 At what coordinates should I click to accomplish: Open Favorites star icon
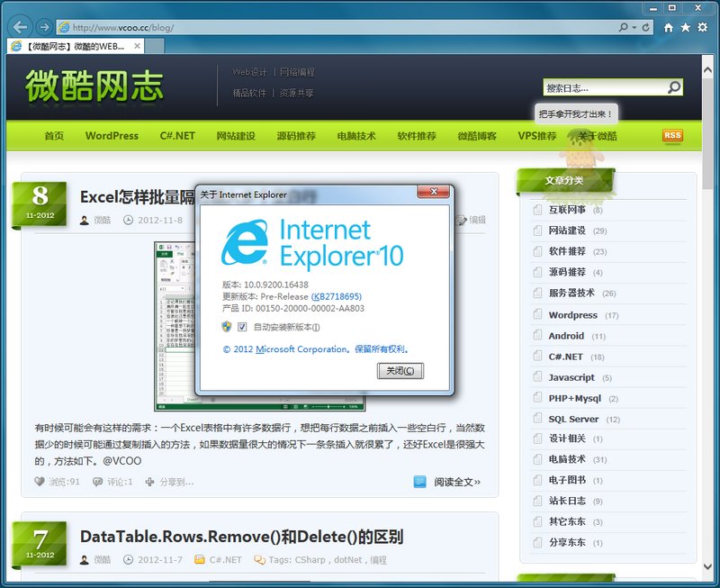click(x=686, y=28)
